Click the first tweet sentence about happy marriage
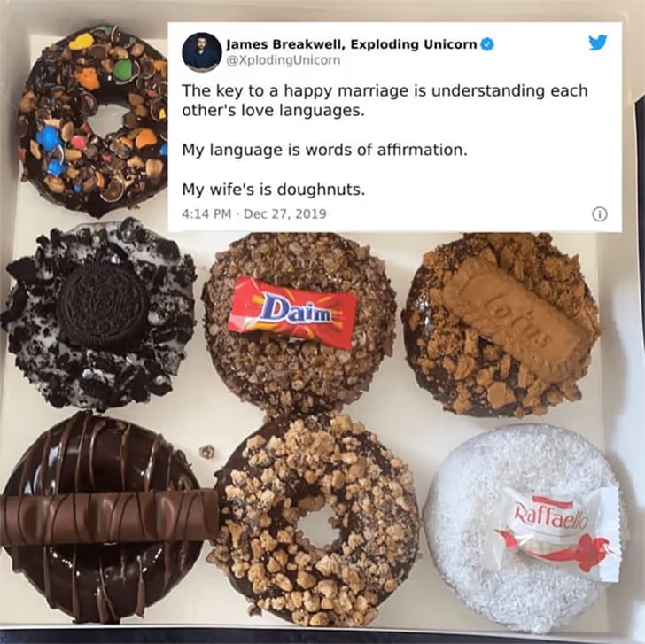The width and height of the screenshot is (645, 644). coord(385,100)
